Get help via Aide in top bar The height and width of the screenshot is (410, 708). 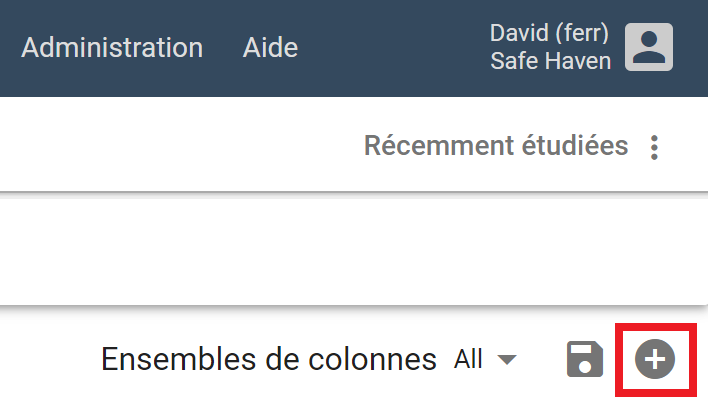coord(270,47)
